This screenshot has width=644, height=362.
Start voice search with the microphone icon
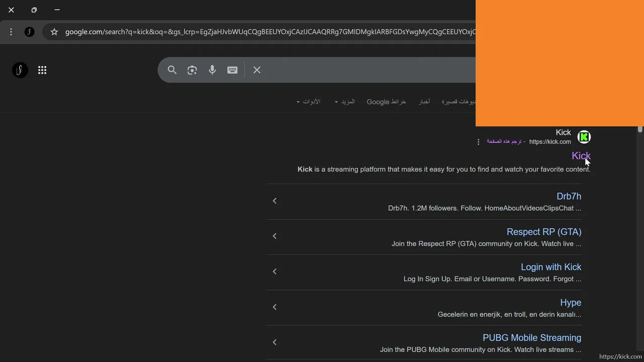212,70
